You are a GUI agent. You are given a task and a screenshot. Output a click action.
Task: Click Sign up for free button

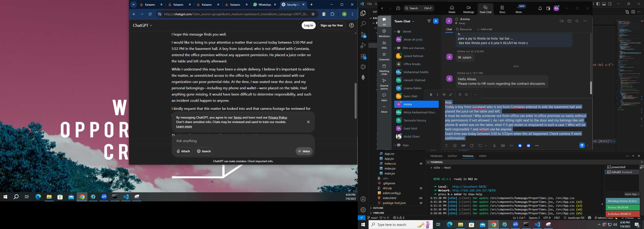click(331, 25)
